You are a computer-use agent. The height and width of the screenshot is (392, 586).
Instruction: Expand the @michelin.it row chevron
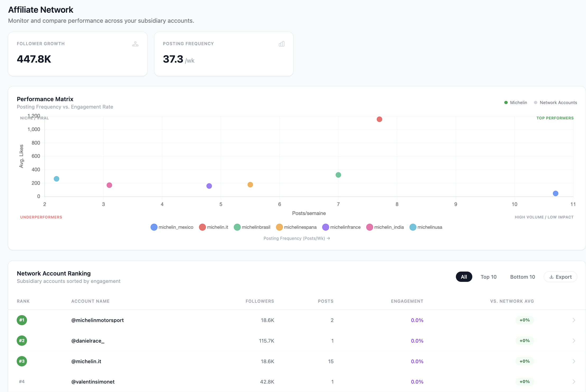[574, 361]
